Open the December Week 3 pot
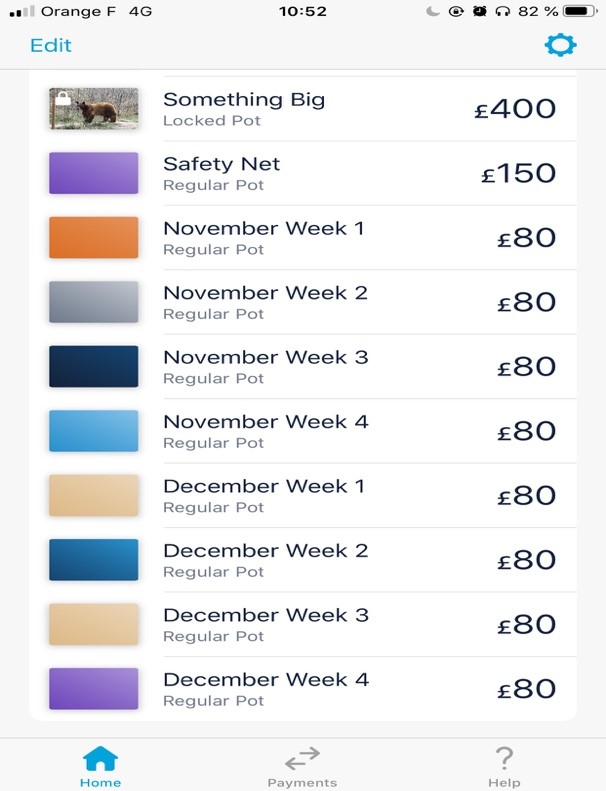The height and width of the screenshot is (791, 606). click(x=303, y=625)
